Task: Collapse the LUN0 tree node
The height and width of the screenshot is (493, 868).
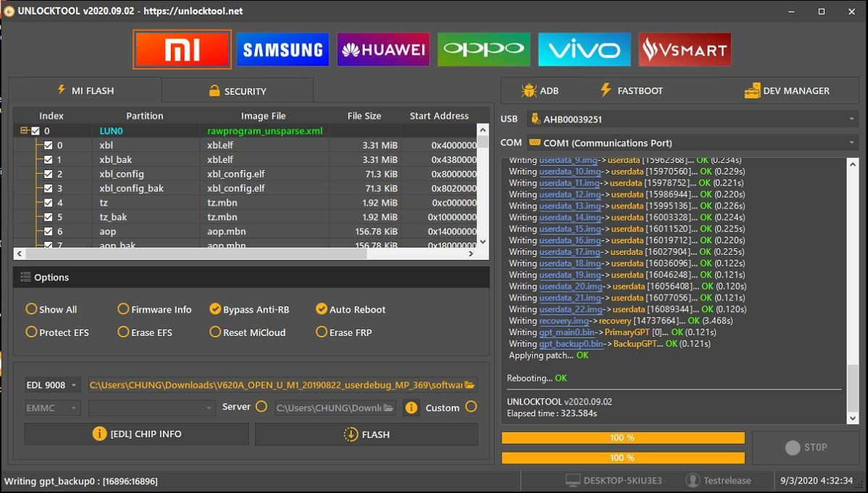Action: point(24,131)
